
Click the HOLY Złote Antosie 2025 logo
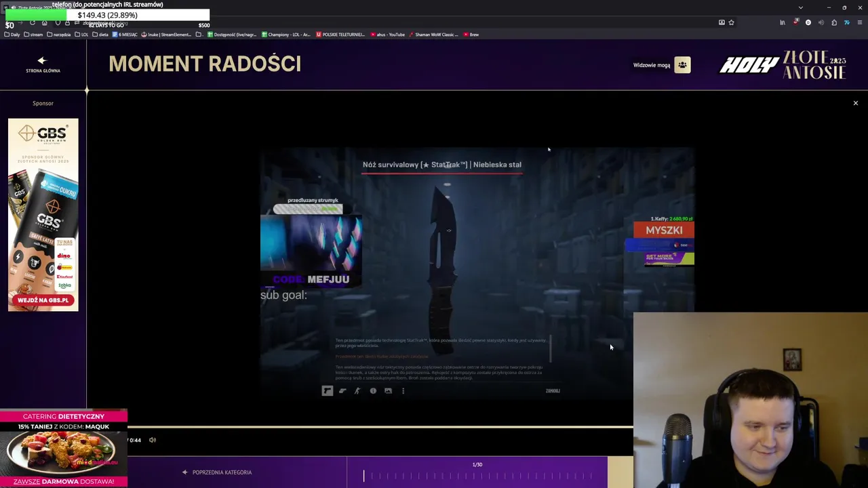(783, 65)
